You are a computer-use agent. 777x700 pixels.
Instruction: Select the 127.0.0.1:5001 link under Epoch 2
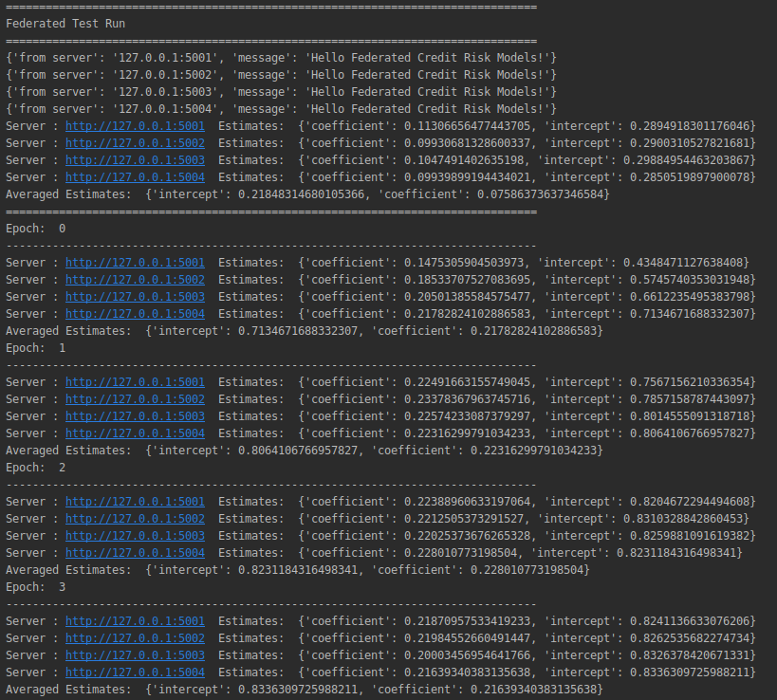point(135,501)
